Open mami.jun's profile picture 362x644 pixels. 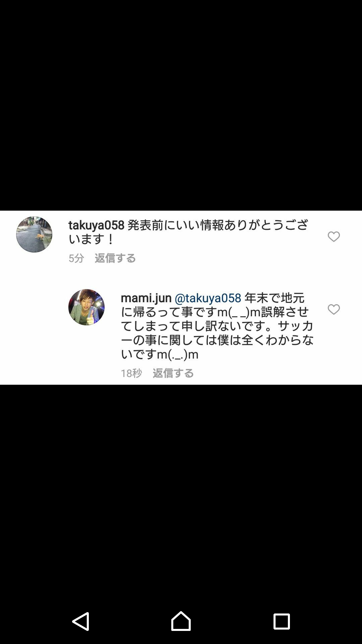[x=86, y=307]
